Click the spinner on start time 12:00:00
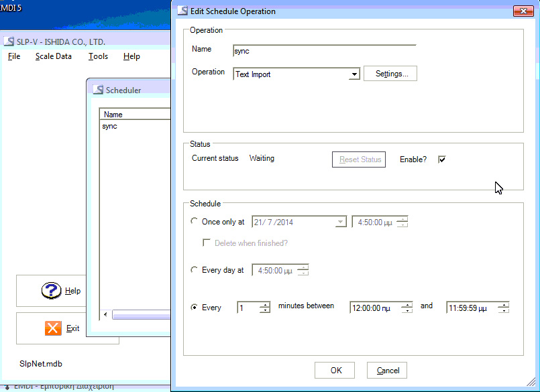Image resolution: width=540 pixels, height=392 pixels. (407, 308)
